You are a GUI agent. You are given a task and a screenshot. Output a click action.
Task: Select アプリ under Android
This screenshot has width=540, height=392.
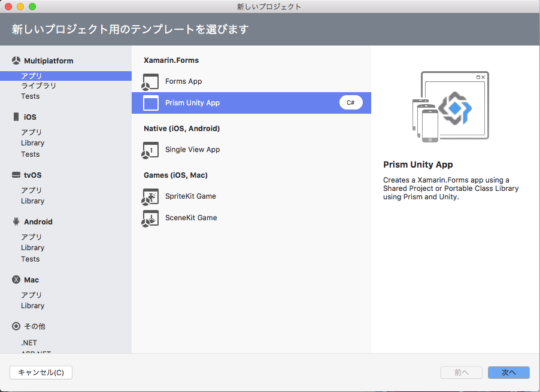pos(31,237)
